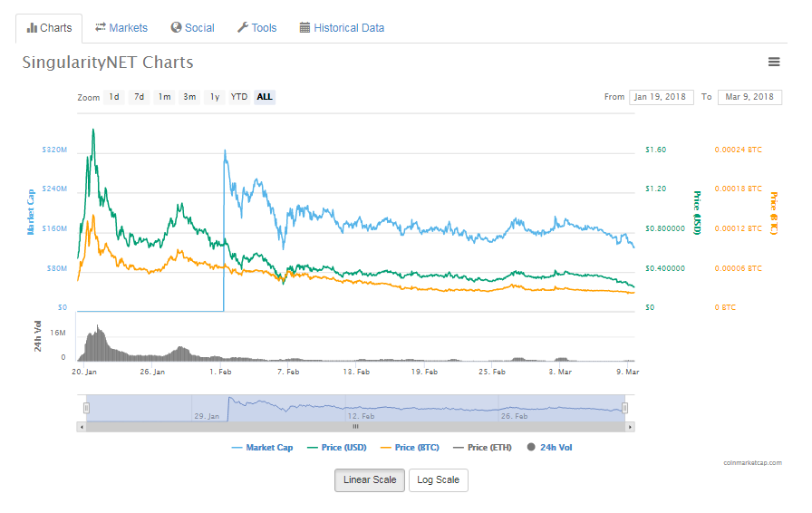Go to the Historical Data tab
The height and width of the screenshot is (513, 812).
(x=342, y=28)
